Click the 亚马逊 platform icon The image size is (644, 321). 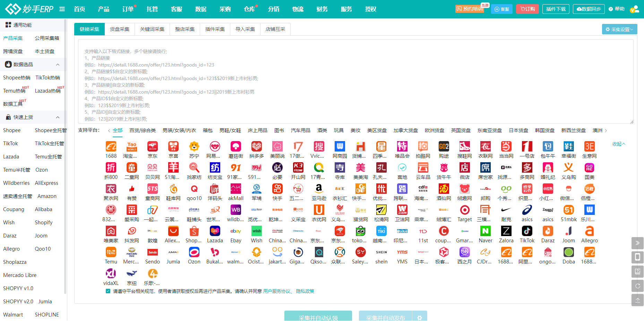tap(319, 189)
